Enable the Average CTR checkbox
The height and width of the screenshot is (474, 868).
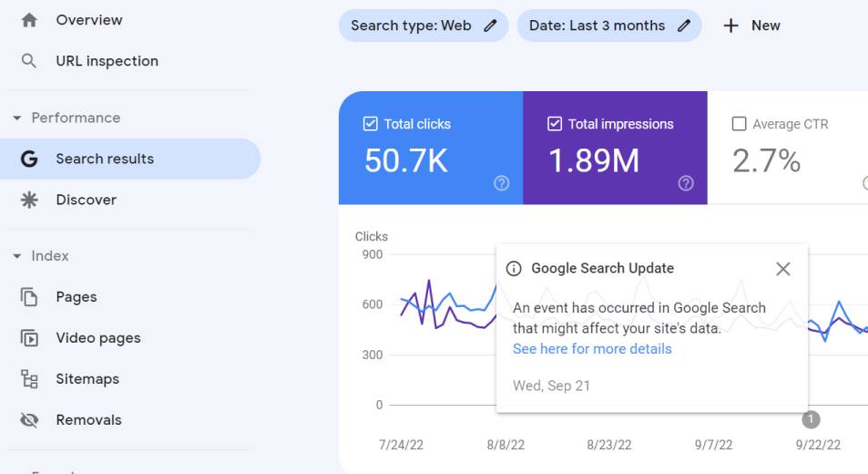coord(739,123)
